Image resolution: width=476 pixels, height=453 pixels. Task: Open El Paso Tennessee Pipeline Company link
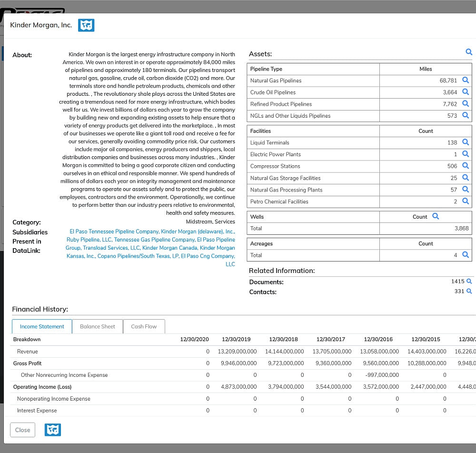pyautogui.click(x=114, y=232)
